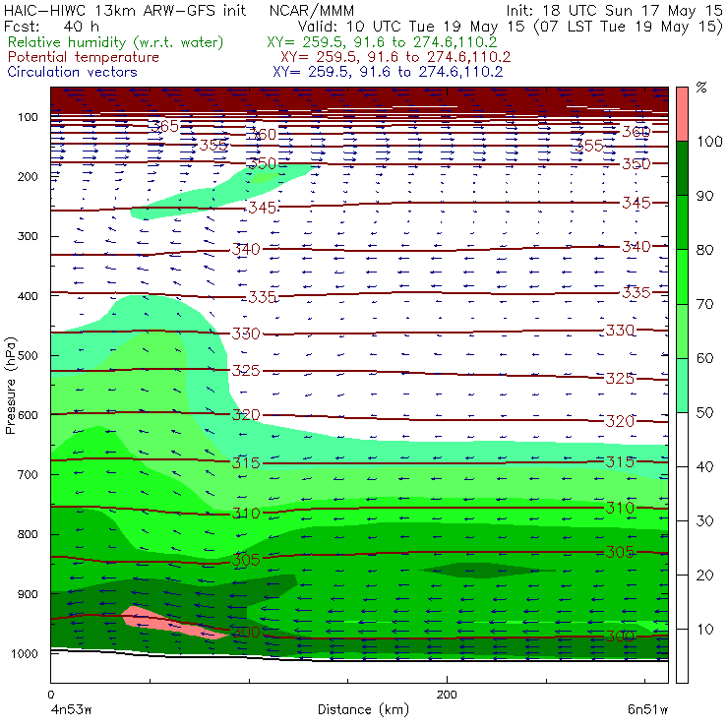Screen dimensions: 728x728
Task: Click the "320" contour label near the right edge
Action: [x=620, y=421]
